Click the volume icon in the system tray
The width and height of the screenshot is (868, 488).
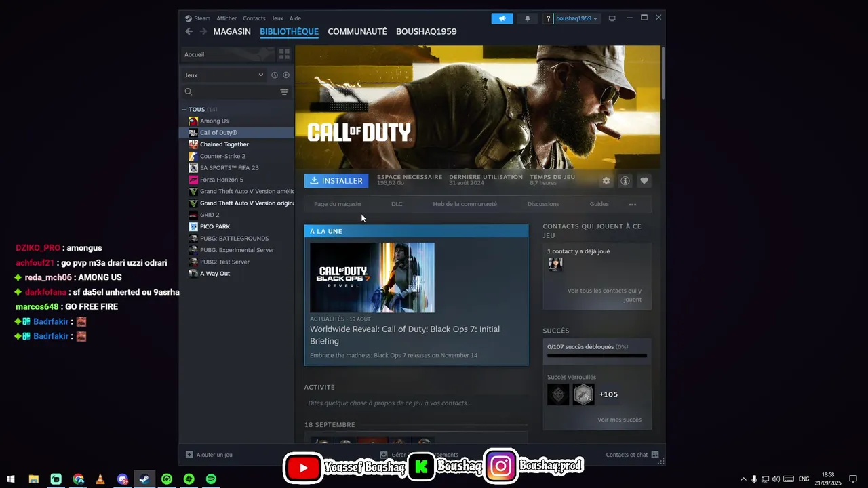[x=776, y=479]
